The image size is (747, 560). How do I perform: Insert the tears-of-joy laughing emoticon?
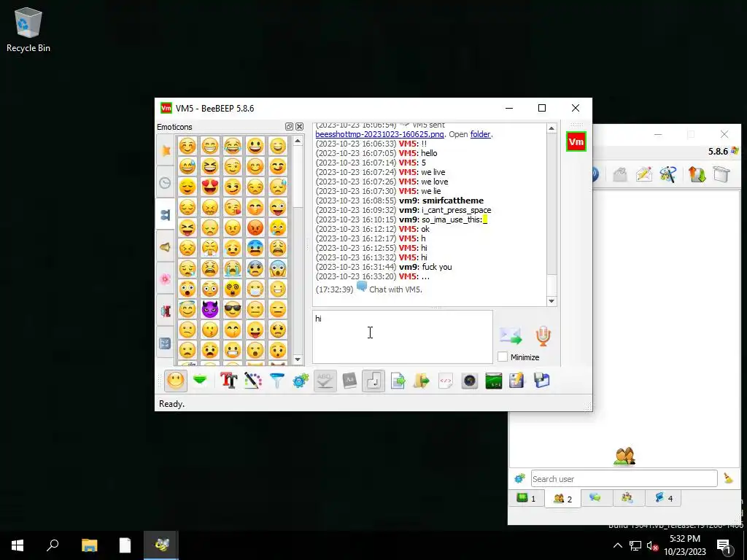click(233, 145)
